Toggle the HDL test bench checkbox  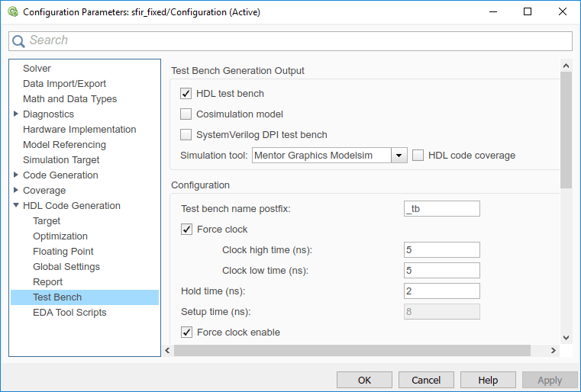(186, 94)
